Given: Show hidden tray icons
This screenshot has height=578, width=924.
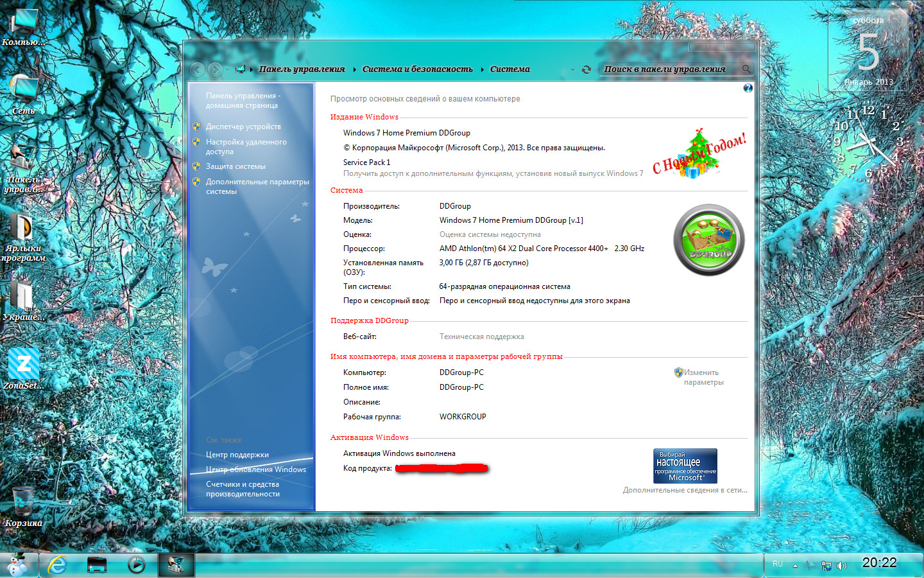Looking at the screenshot, I should click(795, 566).
